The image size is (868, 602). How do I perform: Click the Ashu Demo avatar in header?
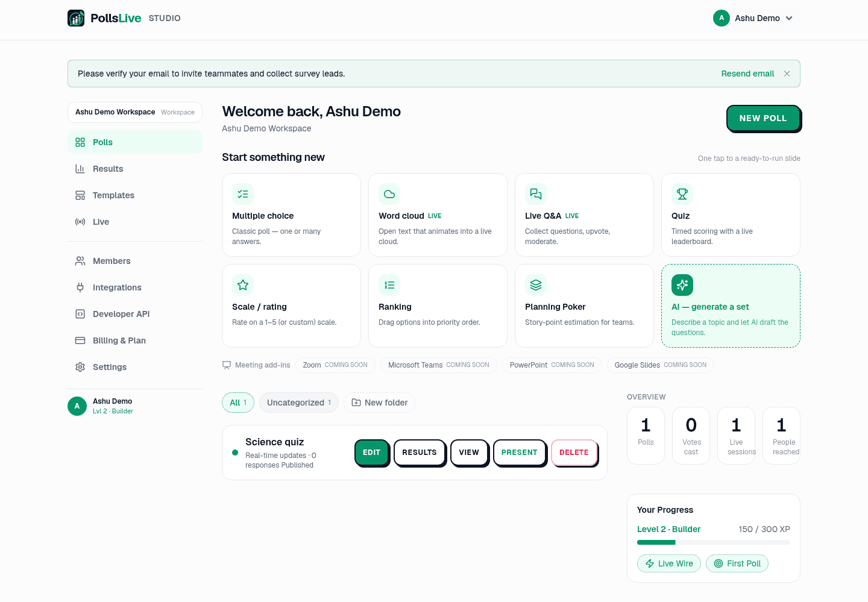722,18
